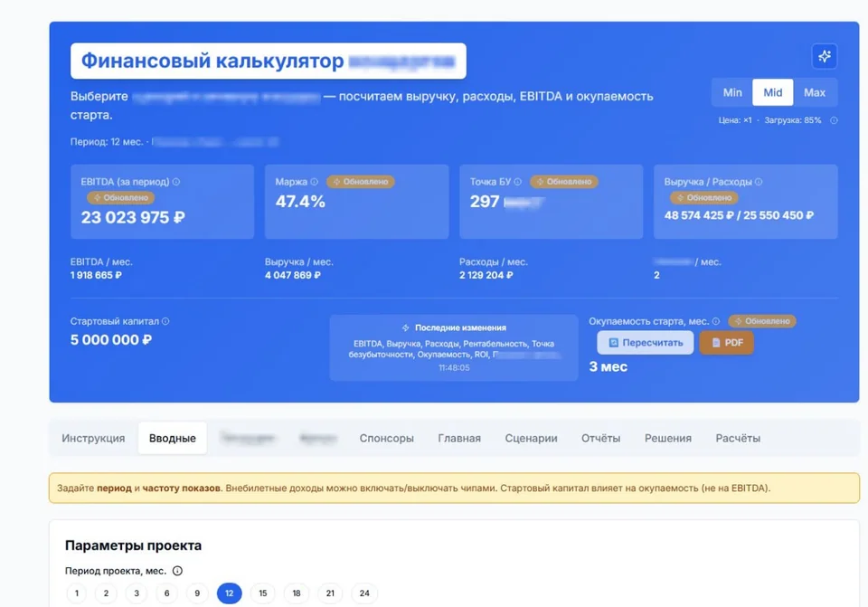Click monthly revenue value 4 047 869 ₽

point(292,275)
